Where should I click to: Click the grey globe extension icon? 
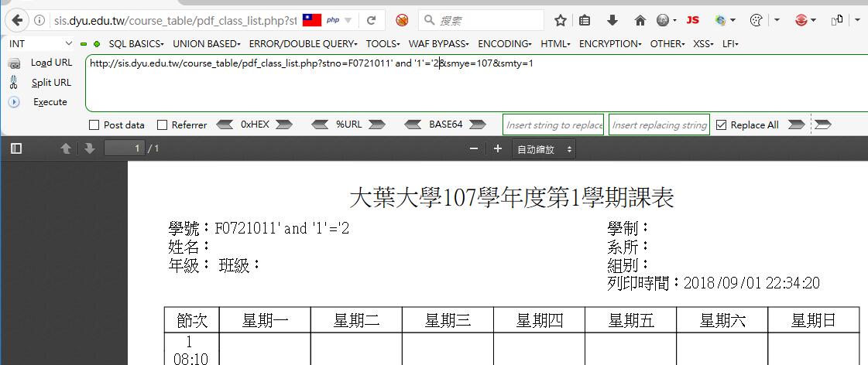(x=663, y=20)
